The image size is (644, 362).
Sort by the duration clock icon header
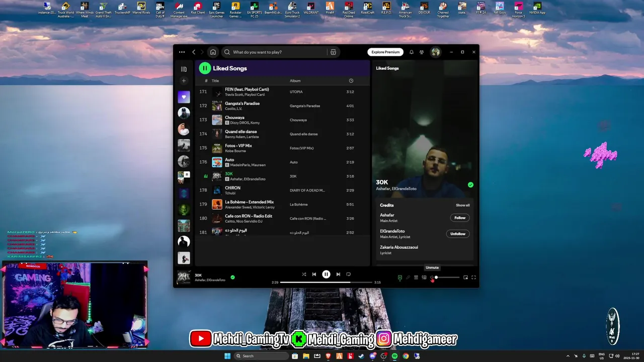click(351, 80)
